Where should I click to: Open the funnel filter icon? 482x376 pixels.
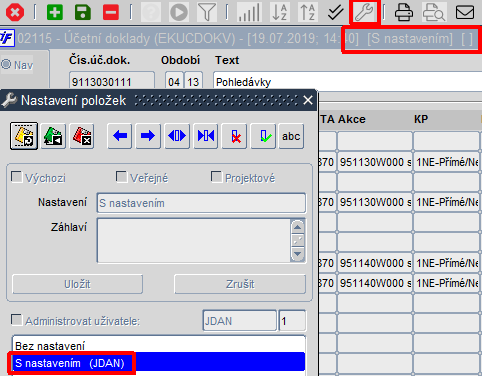pyautogui.click(x=207, y=12)
